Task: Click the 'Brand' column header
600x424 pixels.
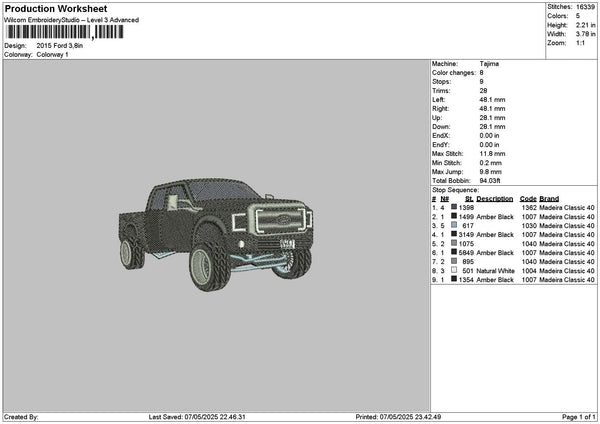Action: (x=549, y=199)
